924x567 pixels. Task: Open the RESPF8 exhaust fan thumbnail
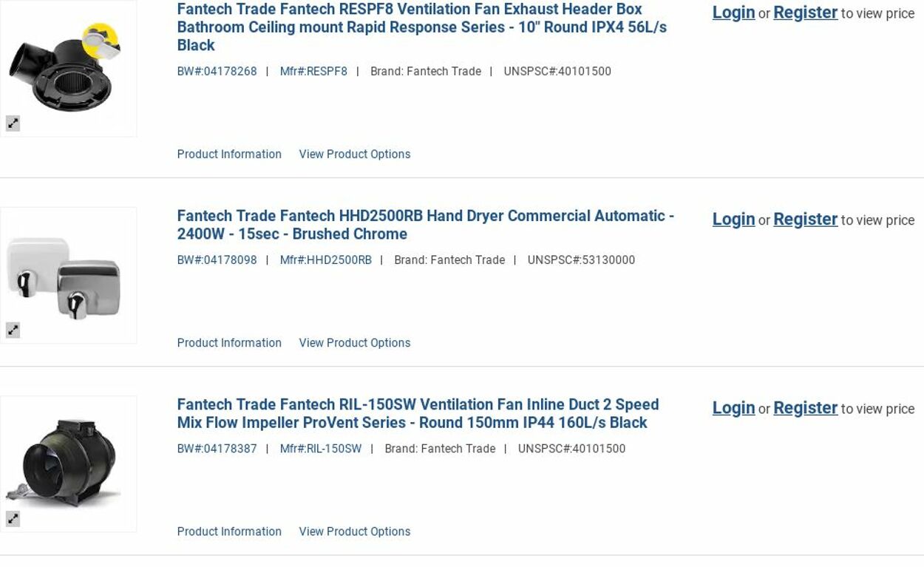(68, 68)
